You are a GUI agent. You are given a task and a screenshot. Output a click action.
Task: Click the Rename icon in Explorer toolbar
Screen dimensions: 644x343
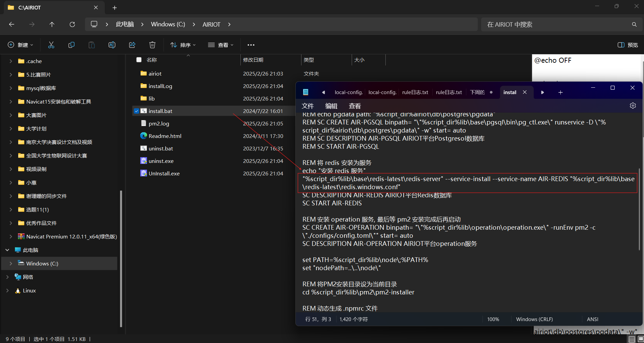[112, 45]
